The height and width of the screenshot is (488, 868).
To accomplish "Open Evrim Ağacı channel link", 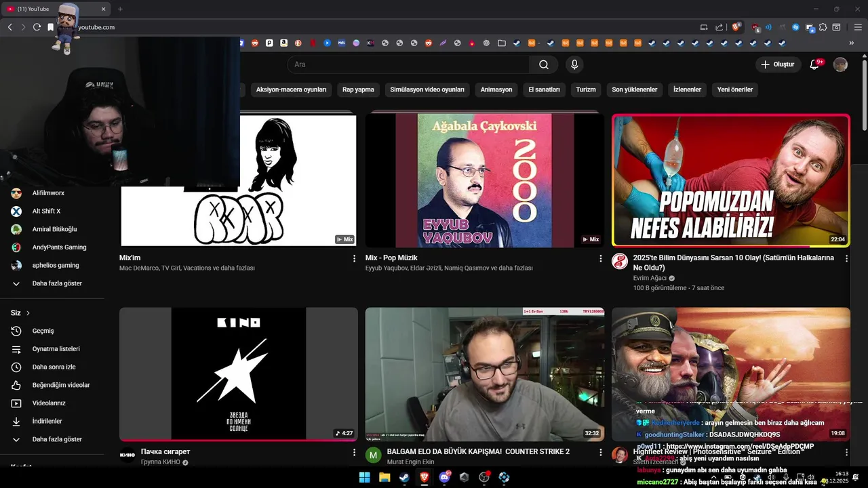I will point(650,278).
